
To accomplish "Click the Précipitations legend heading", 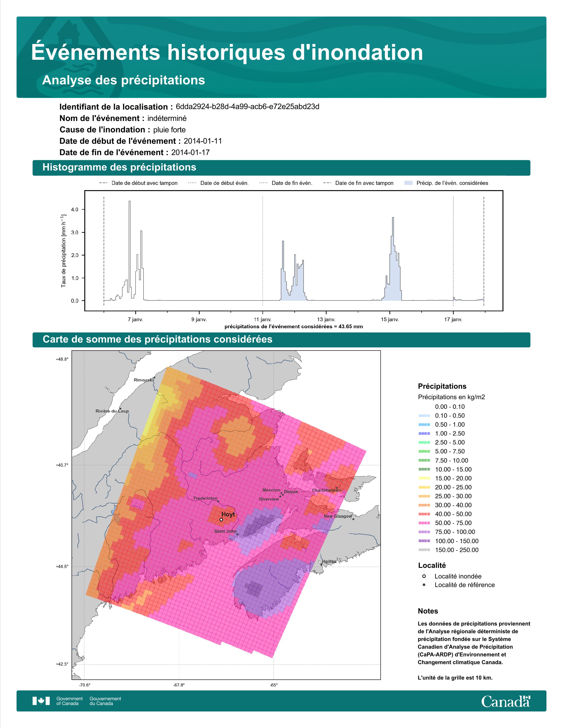I will [x=442, y=386].
